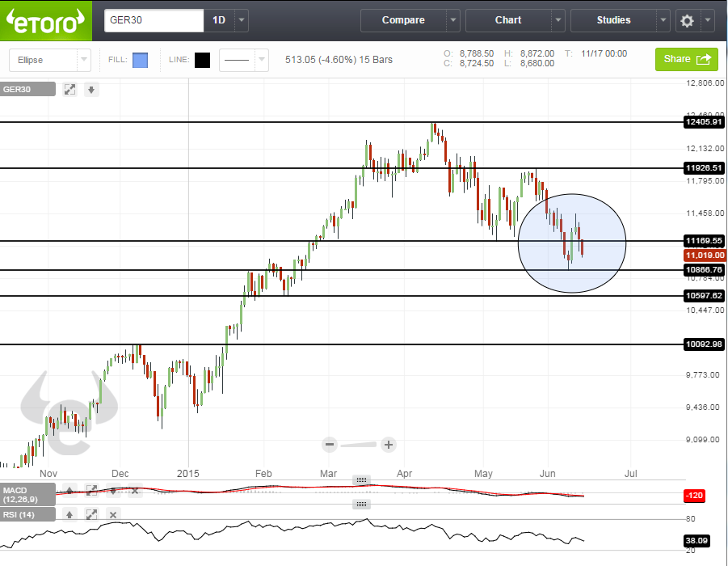Click the zoom slider track

(x=359, y=446)
